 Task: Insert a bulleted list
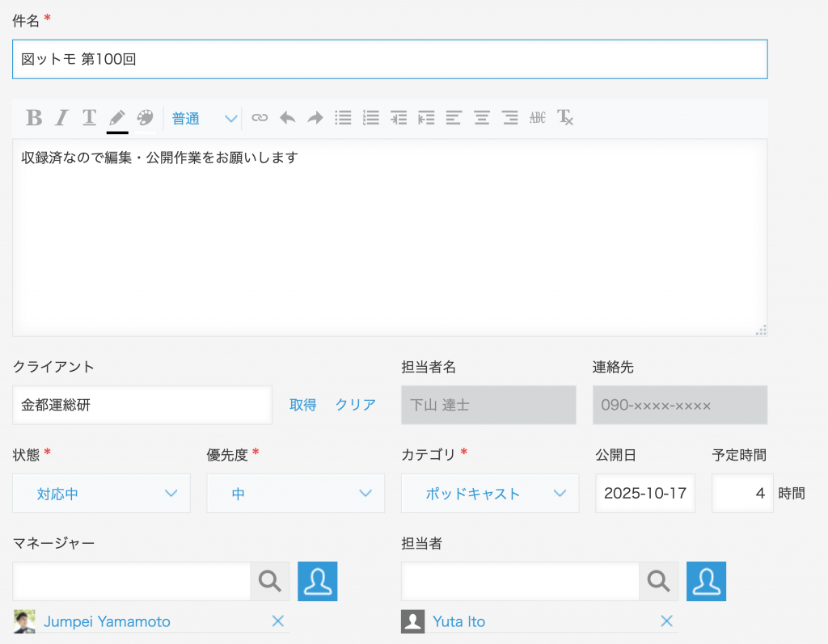pos(343,118)
